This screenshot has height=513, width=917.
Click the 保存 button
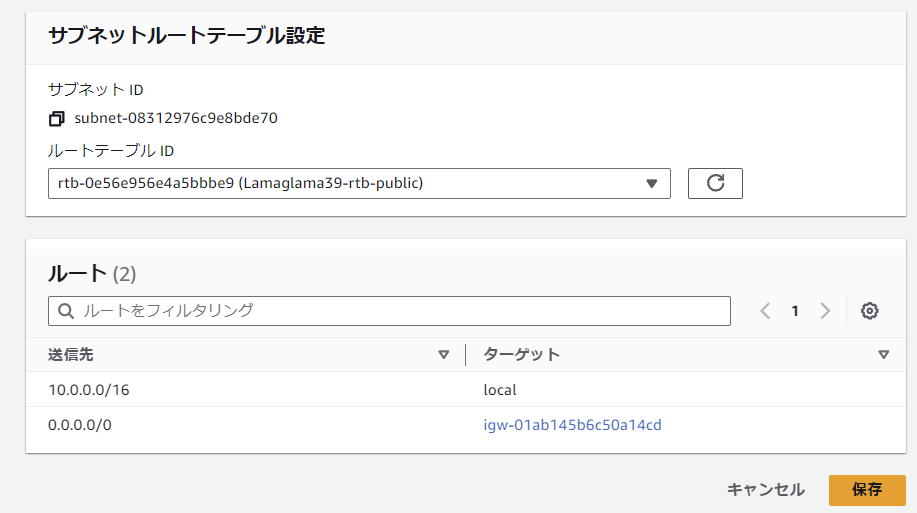867,490
